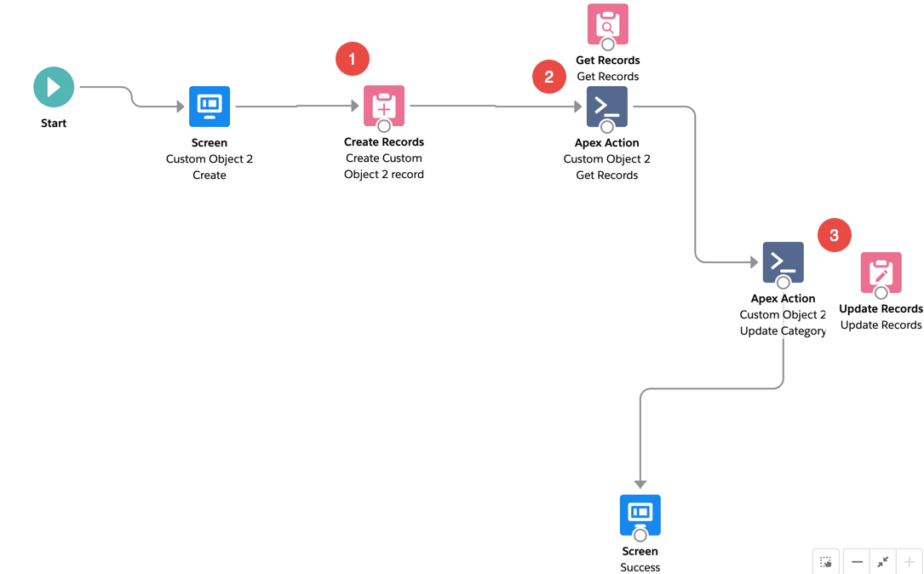Click the red number 2 badge

(x=548, y=77)
